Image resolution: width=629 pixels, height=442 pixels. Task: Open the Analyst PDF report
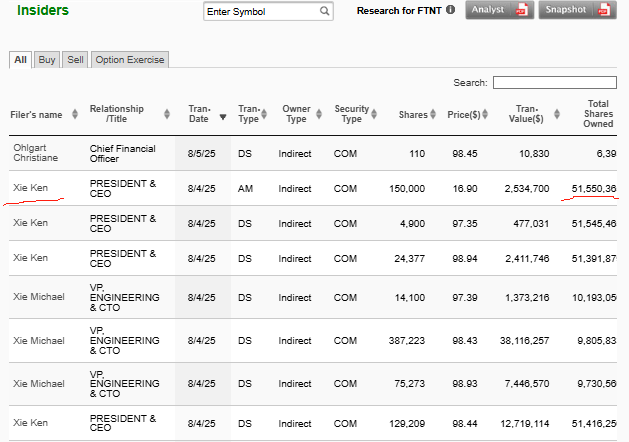499,10
